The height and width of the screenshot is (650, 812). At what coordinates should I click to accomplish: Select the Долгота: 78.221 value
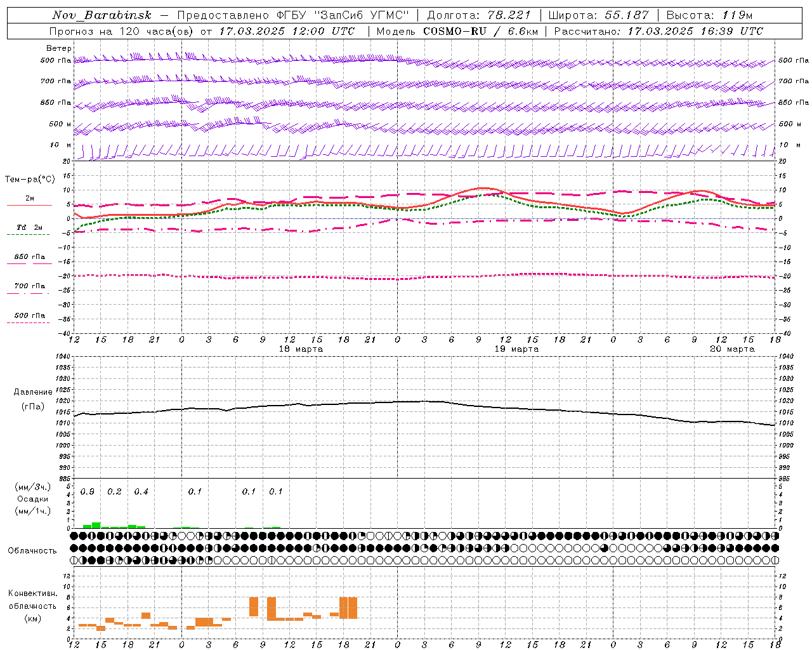point(479,15)
